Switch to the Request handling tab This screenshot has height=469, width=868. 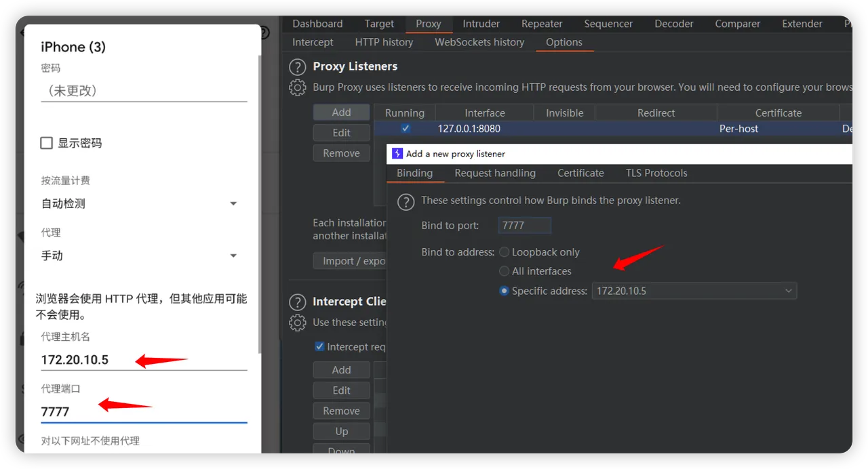click(x=495, y=173)
